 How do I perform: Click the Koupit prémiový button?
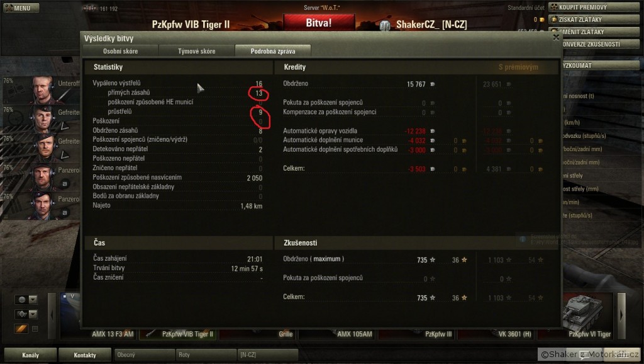click(594, 7)
